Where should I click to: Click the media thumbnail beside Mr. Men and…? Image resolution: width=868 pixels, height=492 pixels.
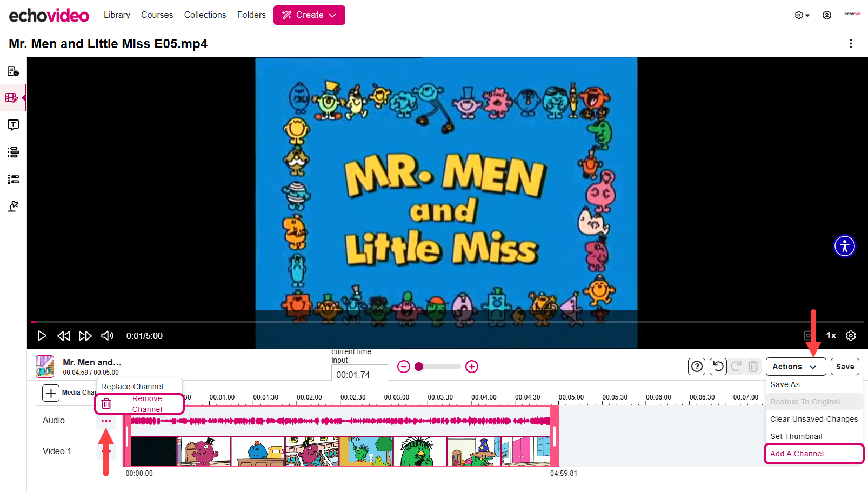[45, 367]
